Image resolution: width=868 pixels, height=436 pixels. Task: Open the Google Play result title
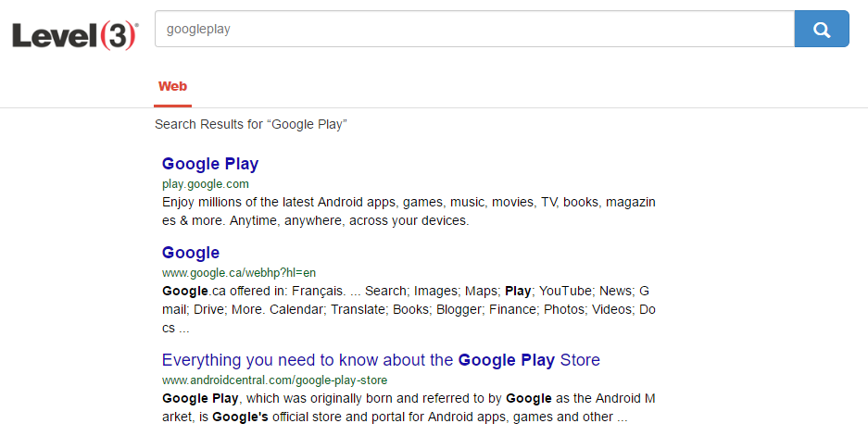pyautogui.click(x=210, y=164)
